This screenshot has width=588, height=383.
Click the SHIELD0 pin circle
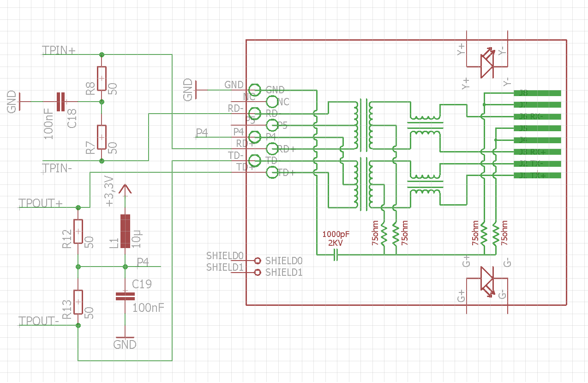point(258,261)
